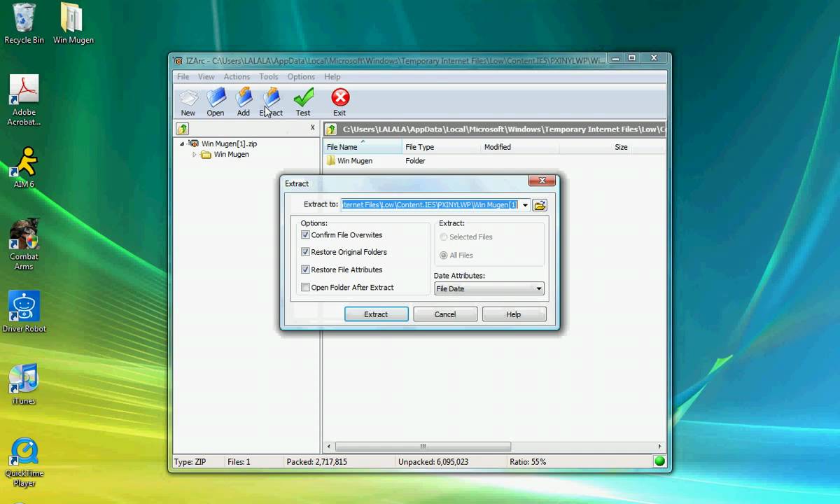Click the Extract button in the dialog
This screenshot has height=504, width=840.
click(376, 314)
